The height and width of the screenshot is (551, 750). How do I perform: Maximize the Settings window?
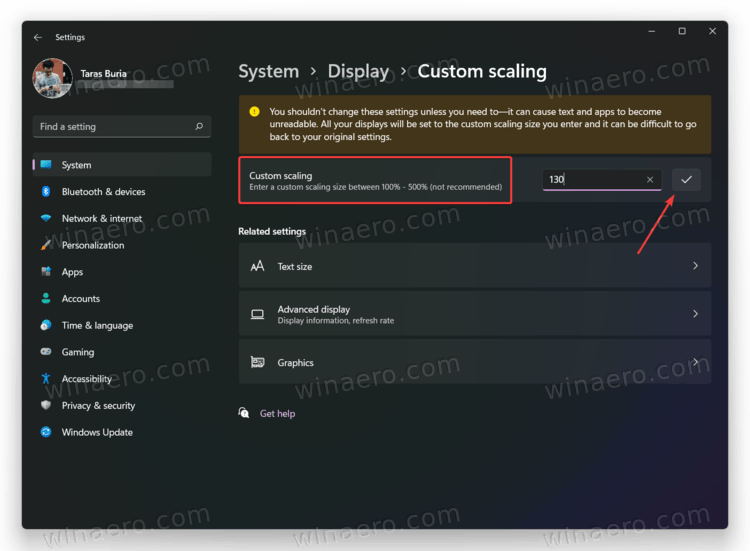pos(682,31)
